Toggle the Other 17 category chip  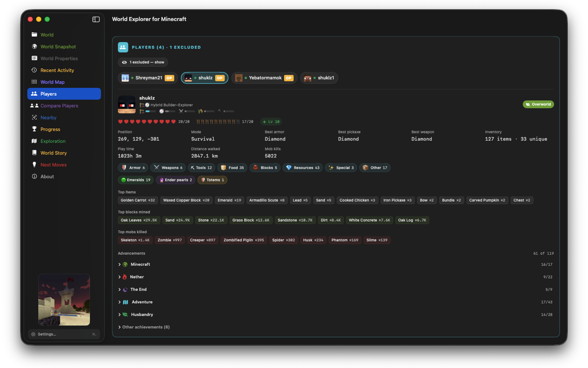pyautogui.click(x=375, y=168)
